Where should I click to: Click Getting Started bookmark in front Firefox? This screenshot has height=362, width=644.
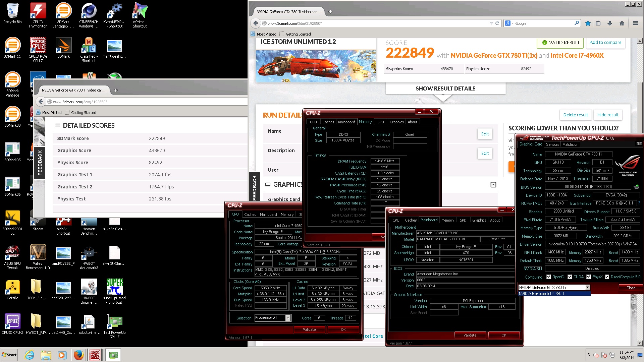point(294,34)
